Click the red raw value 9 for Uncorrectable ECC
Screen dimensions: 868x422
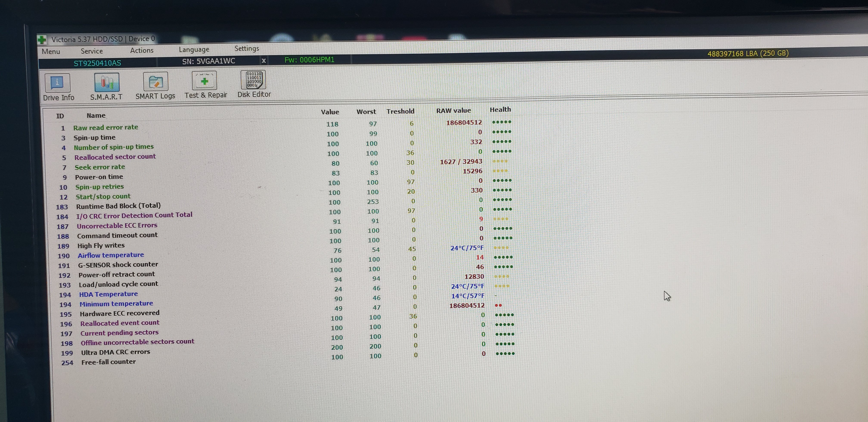pyautogui.click(x=481, y=219)
